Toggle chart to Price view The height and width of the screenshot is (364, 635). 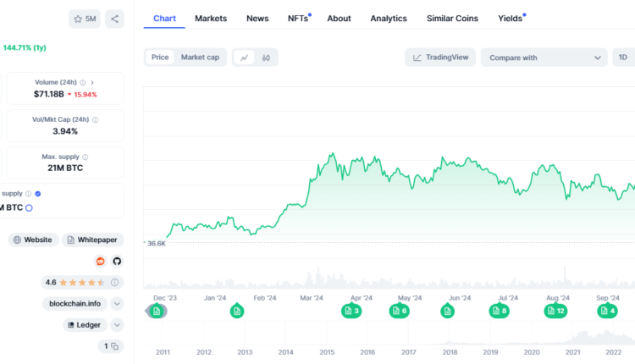[160, 58]
